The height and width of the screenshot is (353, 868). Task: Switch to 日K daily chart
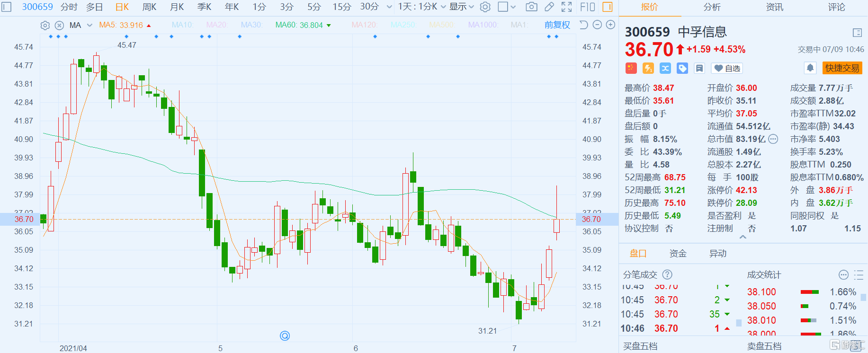(x=122, y=7)
